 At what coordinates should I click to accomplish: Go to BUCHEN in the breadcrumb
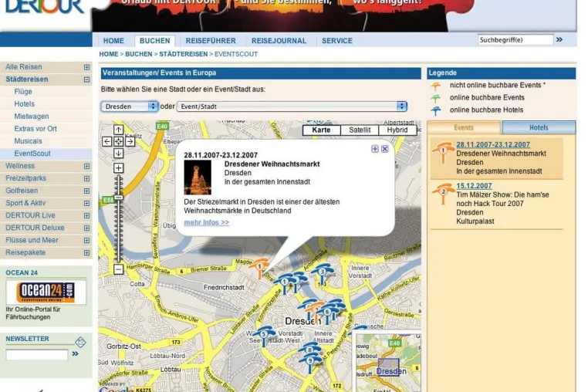pos(138,54)
